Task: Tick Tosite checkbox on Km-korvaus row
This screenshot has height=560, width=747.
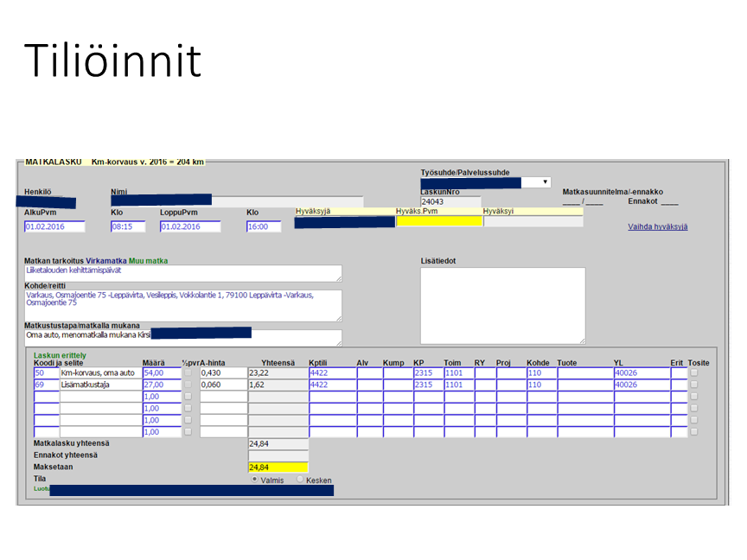Action: pos(694,372)
